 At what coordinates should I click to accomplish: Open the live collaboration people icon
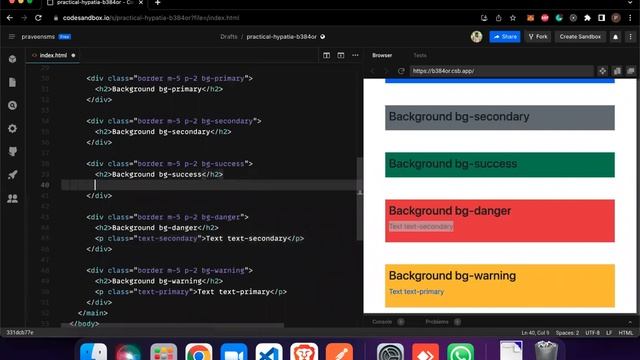coord(13,198)
